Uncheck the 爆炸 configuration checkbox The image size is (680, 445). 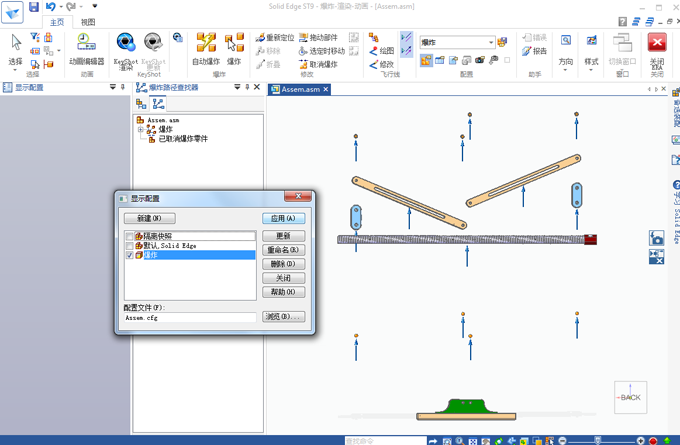(129, 256)
